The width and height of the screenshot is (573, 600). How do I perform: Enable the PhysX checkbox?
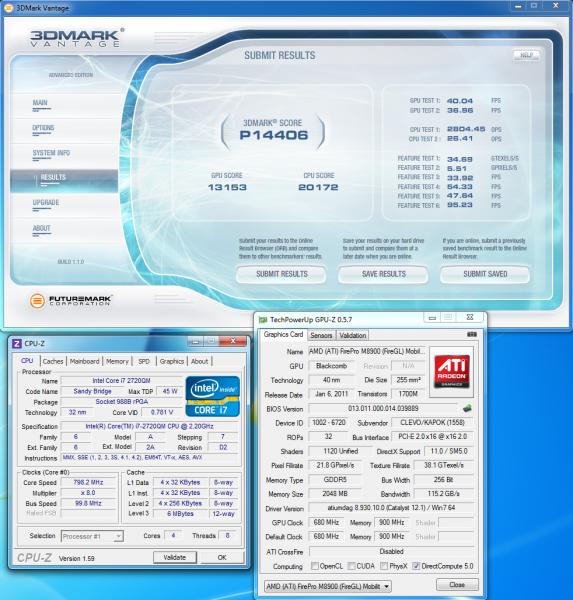click(384, 566)
